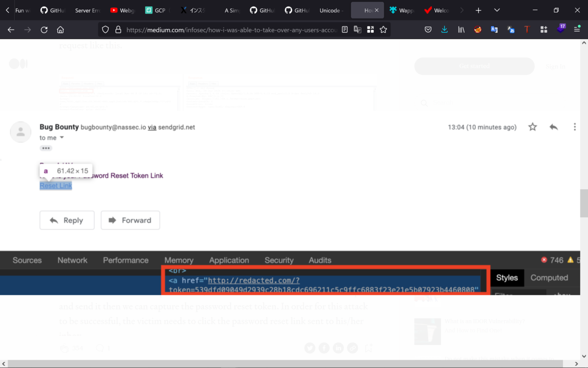Click the Forward button
This screenshot has width=588, height=368.
coord(130,220)
